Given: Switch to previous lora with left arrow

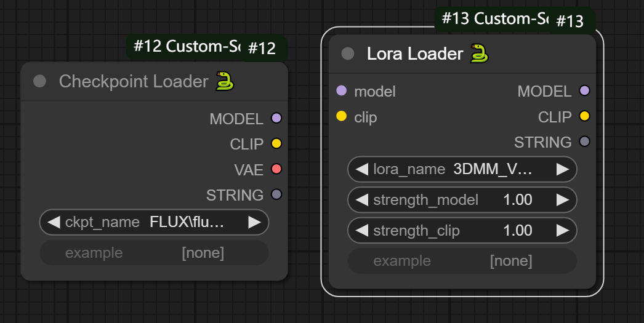Looking at the screenshot, I should 362,169.
